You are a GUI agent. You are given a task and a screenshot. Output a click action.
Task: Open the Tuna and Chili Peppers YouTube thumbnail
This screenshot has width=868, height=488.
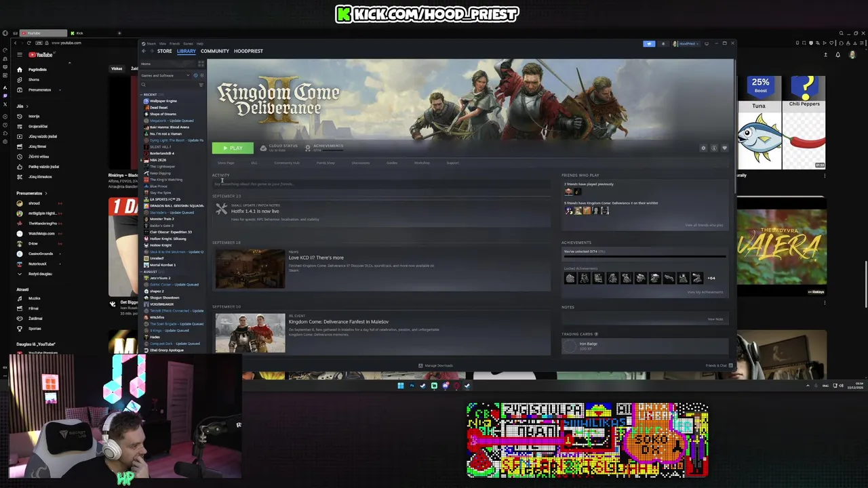pyautogui.click(x=781, y=122)
